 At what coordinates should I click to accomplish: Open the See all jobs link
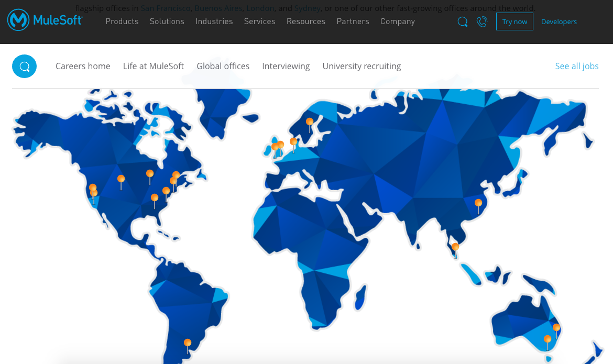click(577, 66)
